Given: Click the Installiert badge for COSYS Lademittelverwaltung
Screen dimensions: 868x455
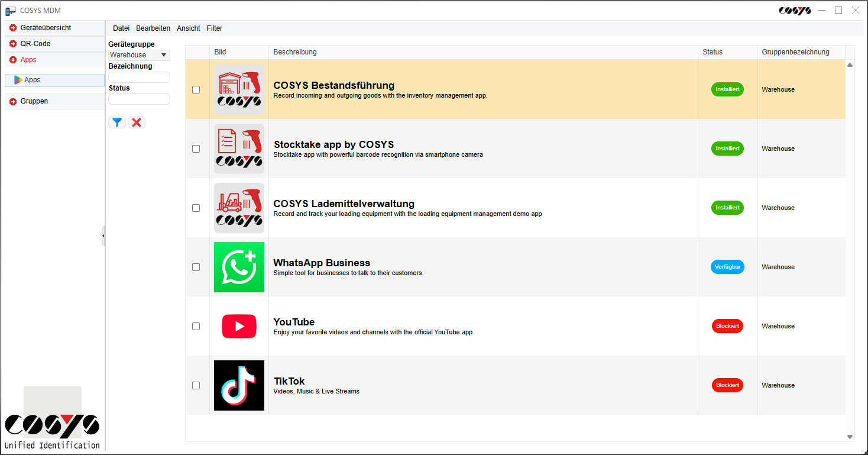Looking at the screenshot, I should pyautogui.click(x=727, y=208).
